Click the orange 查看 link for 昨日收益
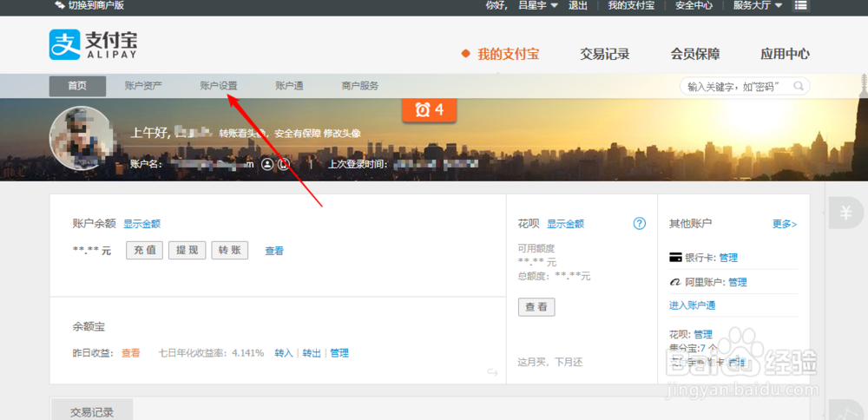Viewport: 868px width, 420px height. click(x=131, y=353)
